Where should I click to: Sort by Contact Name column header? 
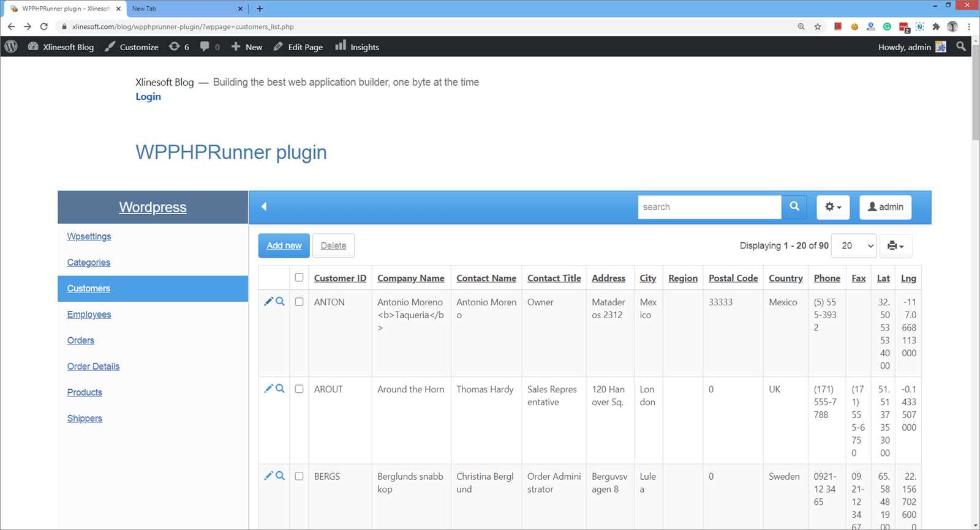pyautogui.click(x=486, y=278)
